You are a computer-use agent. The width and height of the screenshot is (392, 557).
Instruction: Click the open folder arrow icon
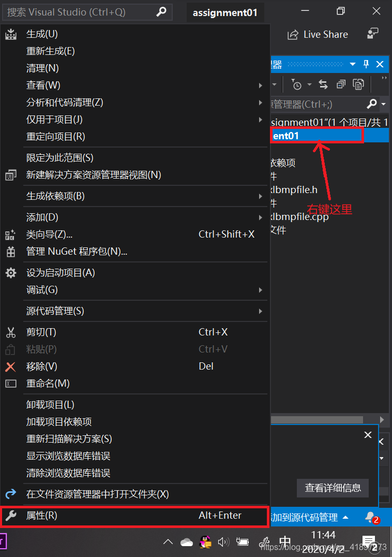(x=11, y=494)
